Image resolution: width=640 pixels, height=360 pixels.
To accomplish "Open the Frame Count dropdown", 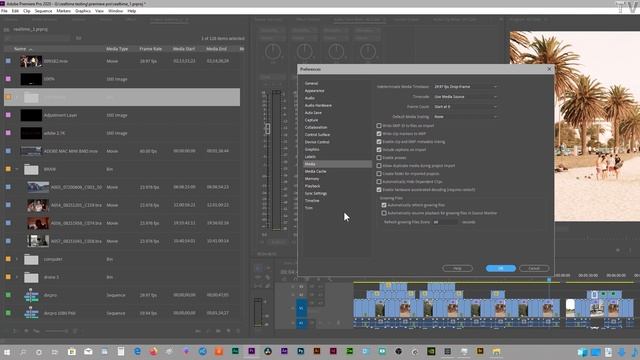I will pyautogui.click(x=465, y=107).
